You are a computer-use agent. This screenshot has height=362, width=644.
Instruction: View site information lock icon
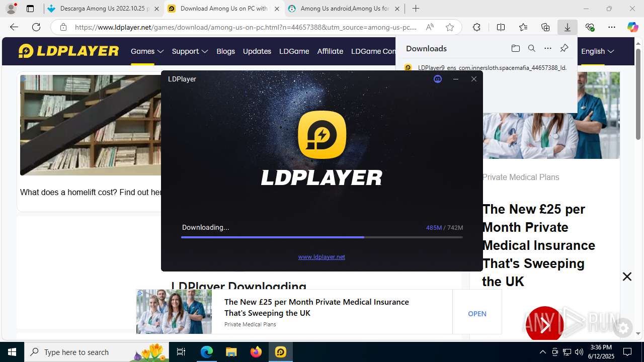tap(63, 27)
